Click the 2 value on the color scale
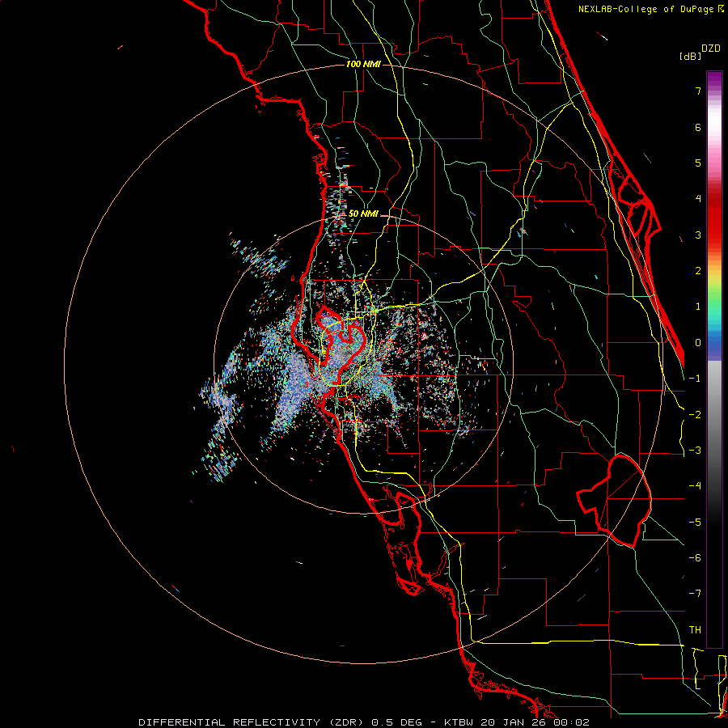Screen dimensions: 728x728 point(698,271)
